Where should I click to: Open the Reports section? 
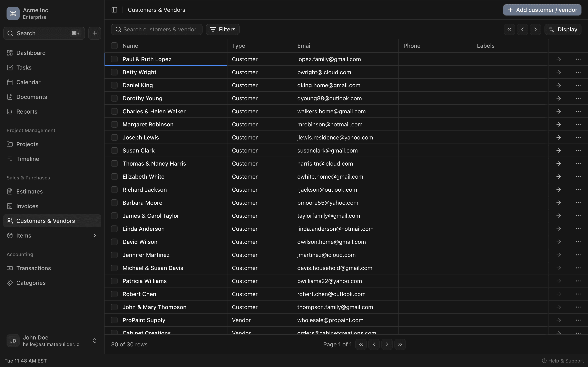tap(27, 111)
